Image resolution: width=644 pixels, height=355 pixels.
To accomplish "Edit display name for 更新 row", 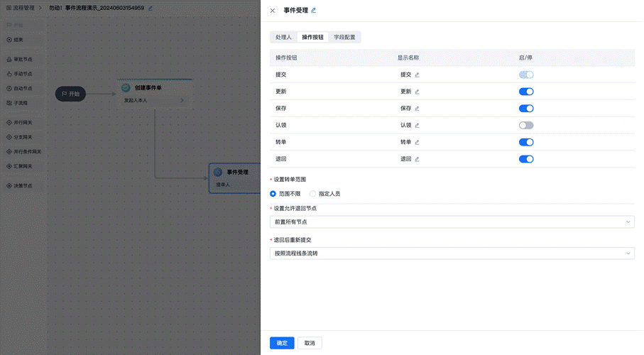I will click(x=417, y=92).
